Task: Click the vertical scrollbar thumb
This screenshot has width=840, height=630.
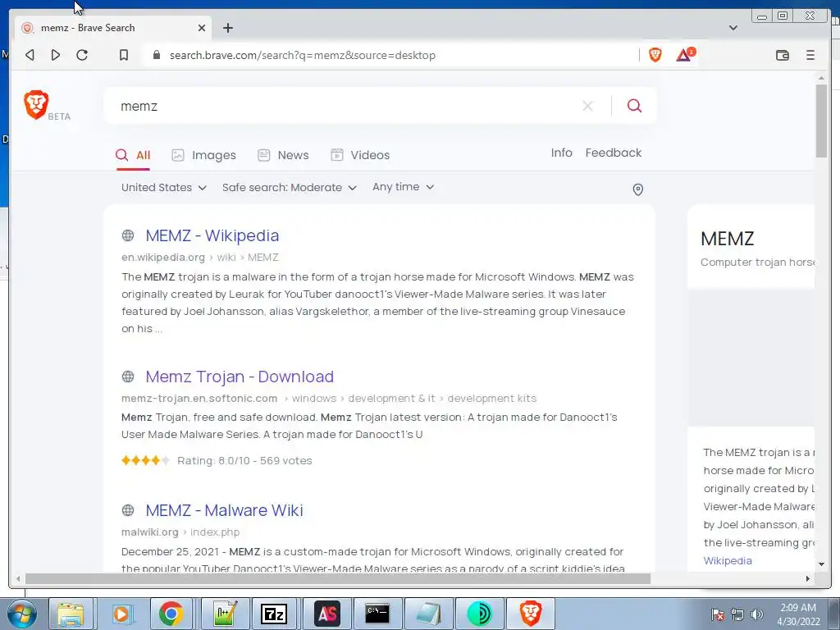Action: point(821,121)
